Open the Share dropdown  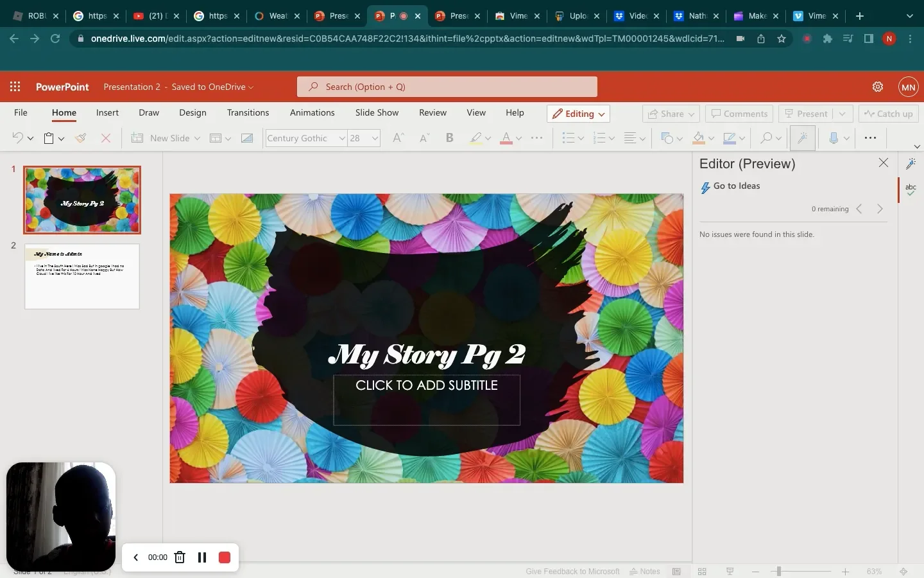pyautogui.click(x=671, y=114)
